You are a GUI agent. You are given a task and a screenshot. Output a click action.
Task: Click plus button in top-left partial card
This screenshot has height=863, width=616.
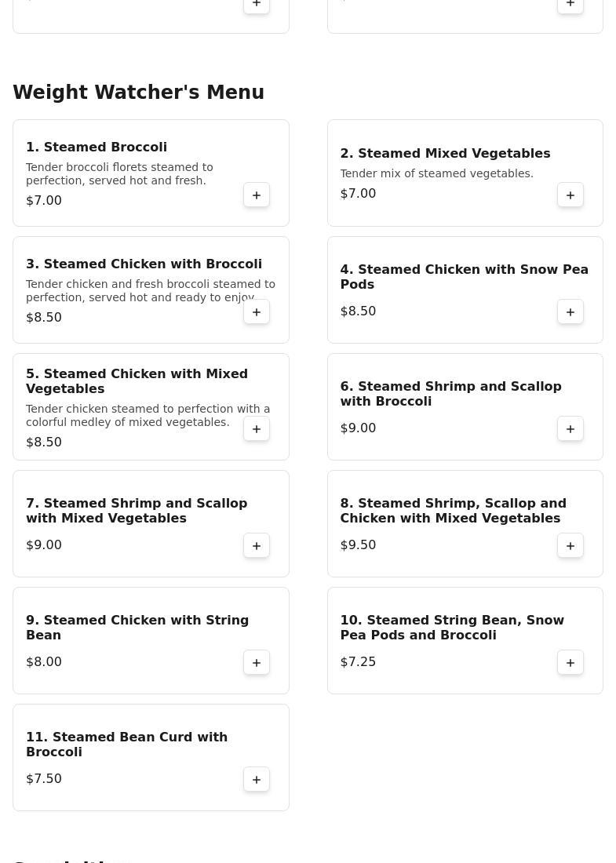click(257, 5)
